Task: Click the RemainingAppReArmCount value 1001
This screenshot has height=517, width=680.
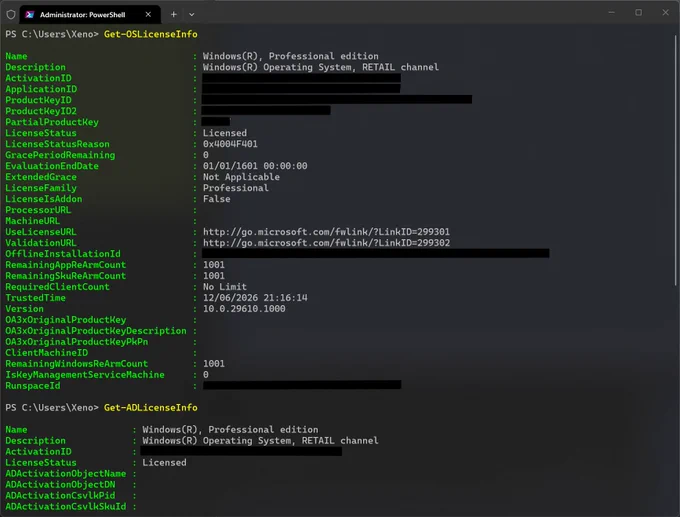Action: tap(213, 265)
